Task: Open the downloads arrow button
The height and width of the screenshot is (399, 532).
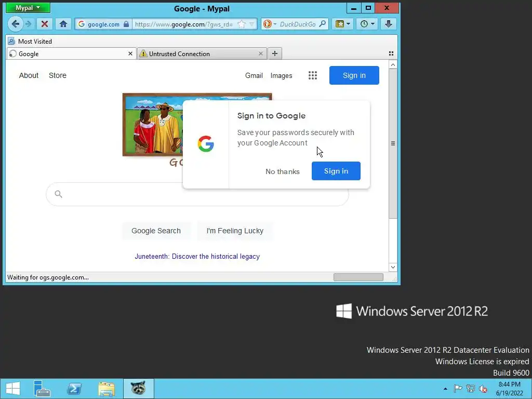Action: pyautogui.click(x=389, y=24)
